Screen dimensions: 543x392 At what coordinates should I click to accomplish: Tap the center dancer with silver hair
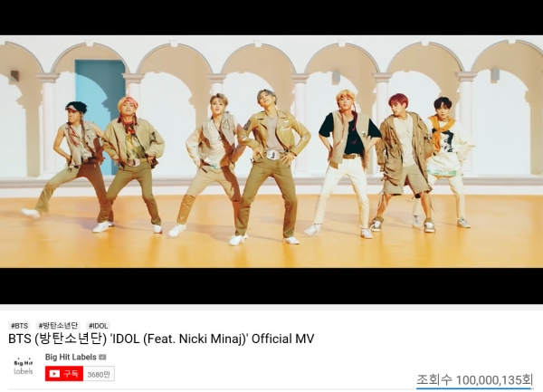pyautogui.click(x=271, y=167)
